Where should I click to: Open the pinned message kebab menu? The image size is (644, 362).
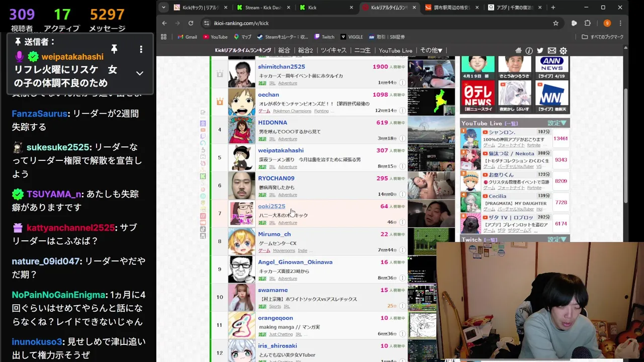pos(141,49)
